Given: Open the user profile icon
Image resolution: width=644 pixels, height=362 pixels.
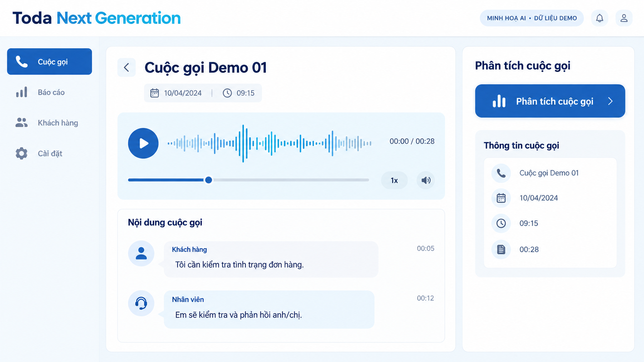Looking at the screenshot, I should pos(624,18).
